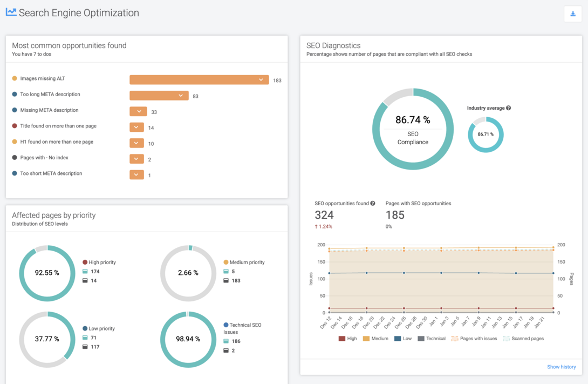Toggle the Medium series in the chart legend

click(376, 338)
